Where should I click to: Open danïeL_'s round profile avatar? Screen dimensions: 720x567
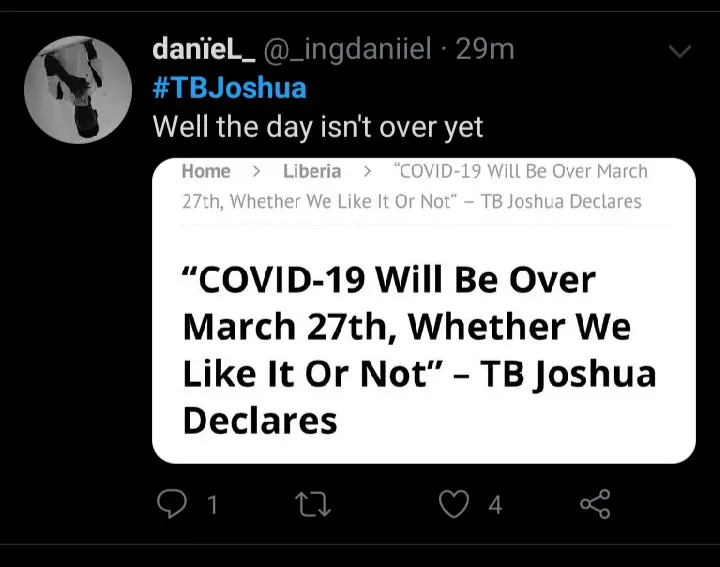tap(78, 90)
